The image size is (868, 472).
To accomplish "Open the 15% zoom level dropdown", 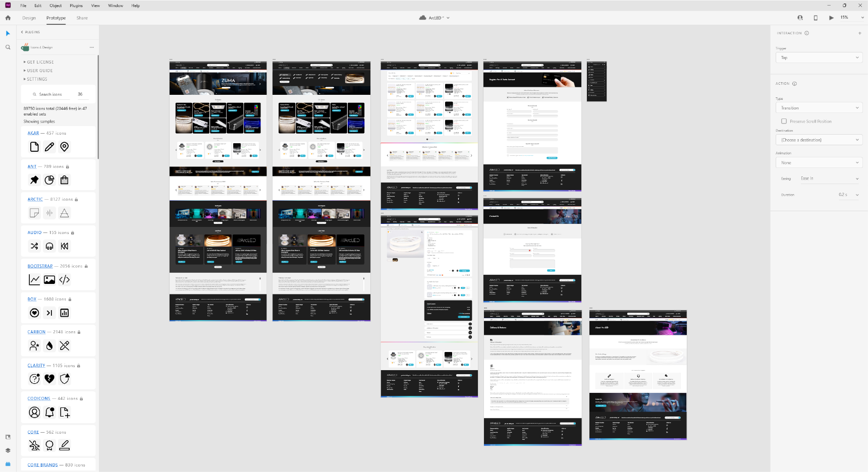I will coord(852,18).
